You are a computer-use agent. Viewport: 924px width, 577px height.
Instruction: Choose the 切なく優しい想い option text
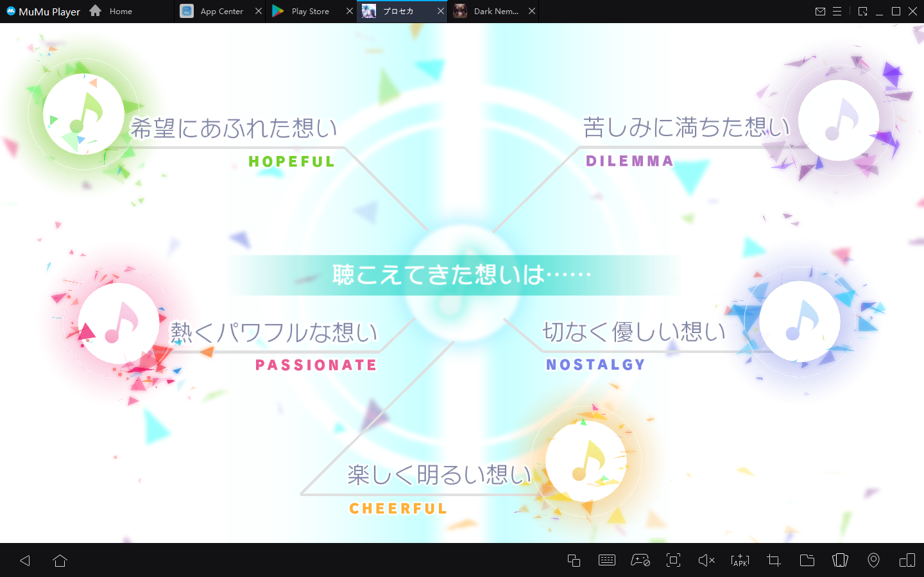(x=634, y=332)
